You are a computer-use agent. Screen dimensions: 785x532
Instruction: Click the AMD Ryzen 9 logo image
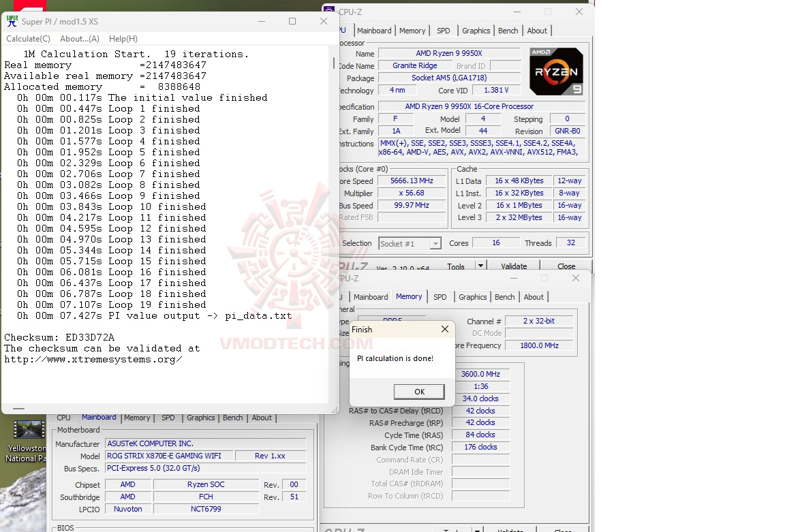(556, 72)
